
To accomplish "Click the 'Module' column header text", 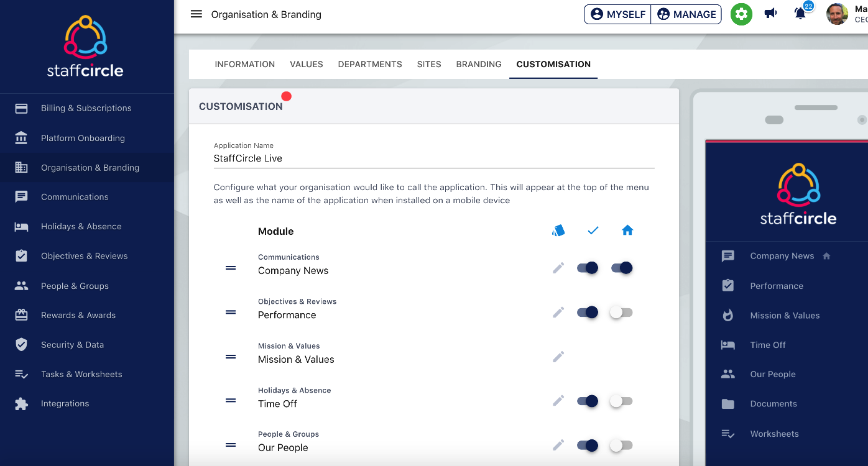I will point(275,231).
